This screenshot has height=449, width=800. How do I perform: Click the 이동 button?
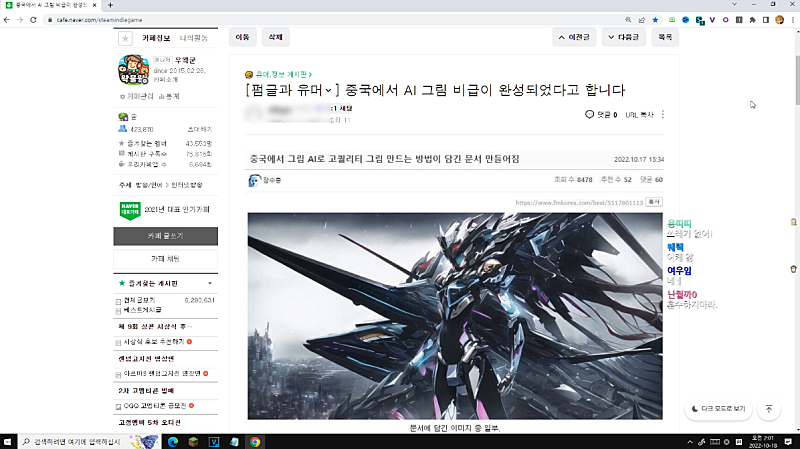242,37
